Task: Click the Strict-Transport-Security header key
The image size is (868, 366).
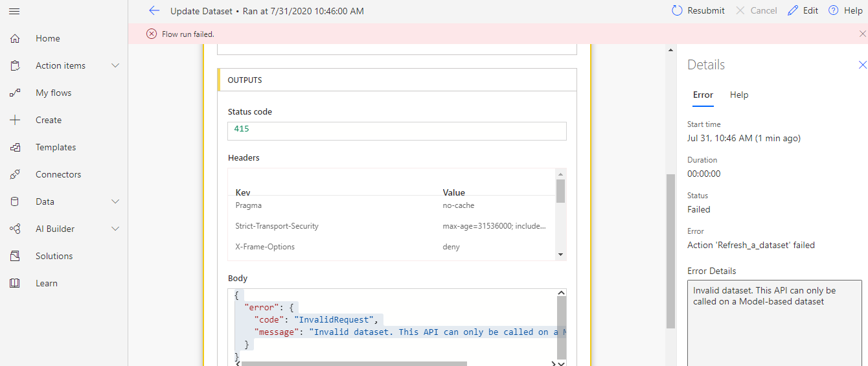Action: point(277,226)
